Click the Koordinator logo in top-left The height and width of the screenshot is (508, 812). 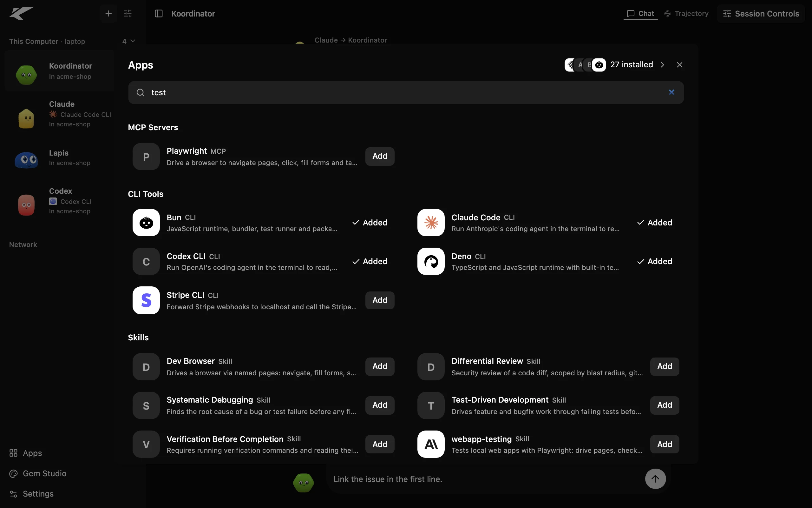[x=21, y=13]
